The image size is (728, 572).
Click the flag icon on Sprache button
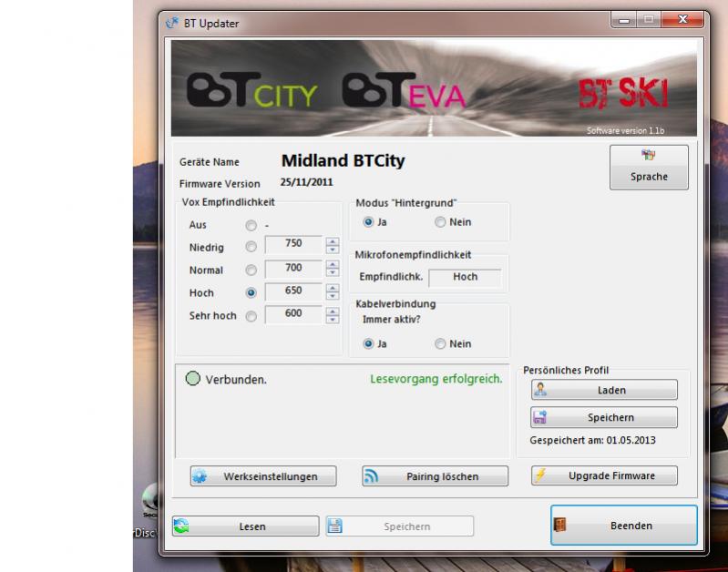pyautogui.click(x=648, y=155)
